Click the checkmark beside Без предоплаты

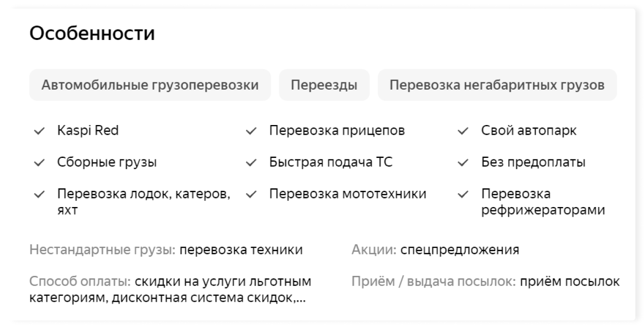(463, 163)
